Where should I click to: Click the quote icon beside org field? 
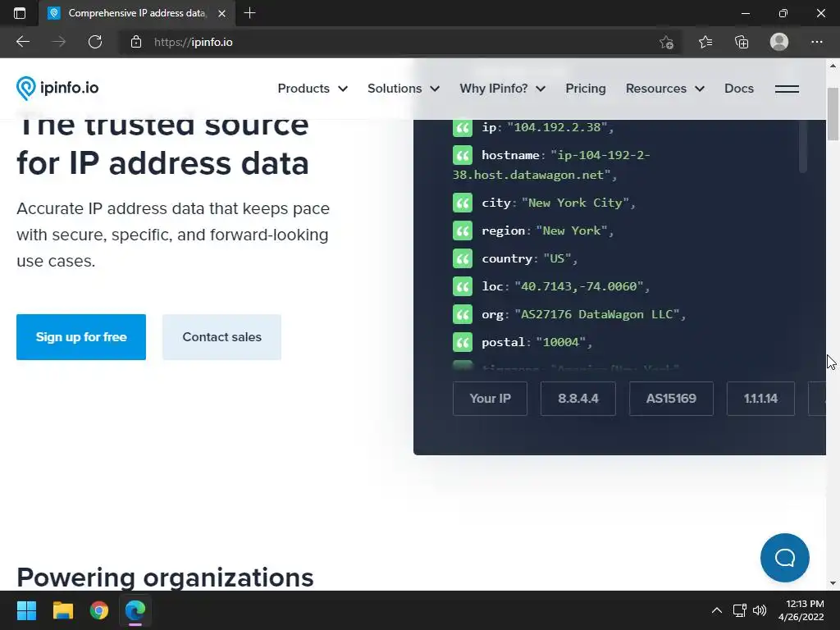pos(463,314)
